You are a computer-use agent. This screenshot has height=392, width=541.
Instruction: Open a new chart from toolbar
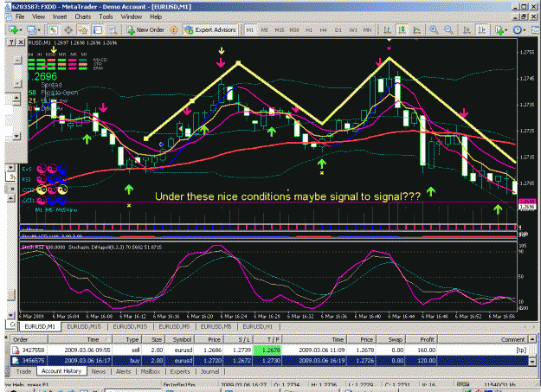14,30
